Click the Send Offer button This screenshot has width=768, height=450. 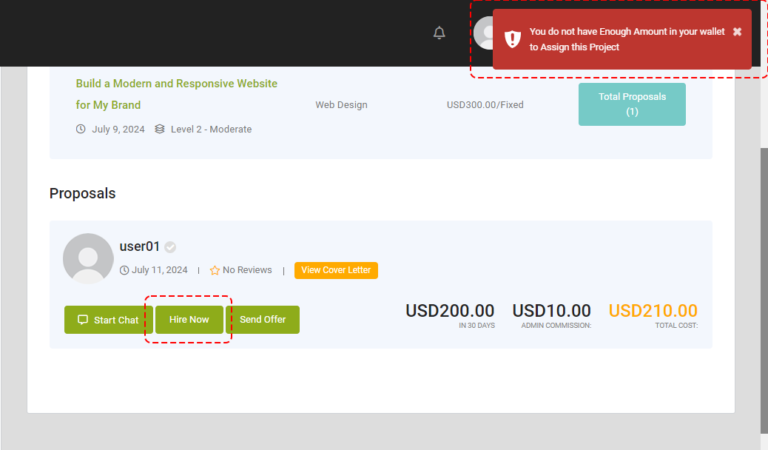click(262, 320)
